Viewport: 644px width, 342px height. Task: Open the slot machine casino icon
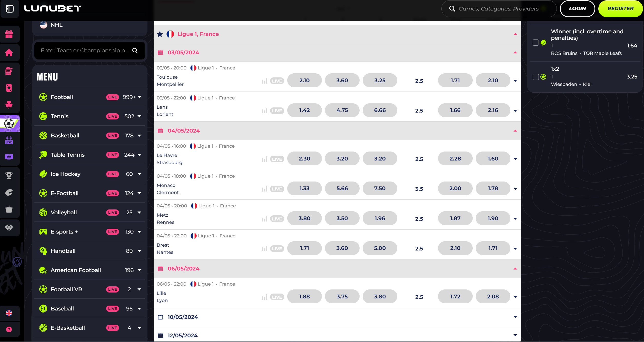pos(9,71)
